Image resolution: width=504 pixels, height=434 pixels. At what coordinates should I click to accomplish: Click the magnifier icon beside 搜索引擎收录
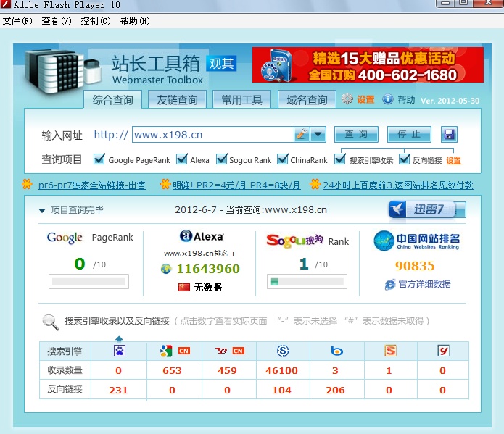51,322
